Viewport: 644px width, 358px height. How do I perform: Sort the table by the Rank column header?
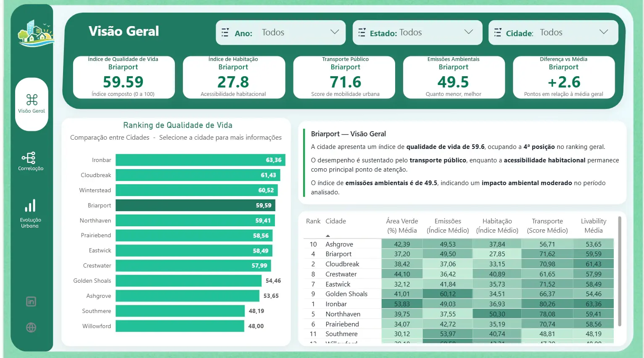[313, 221]
